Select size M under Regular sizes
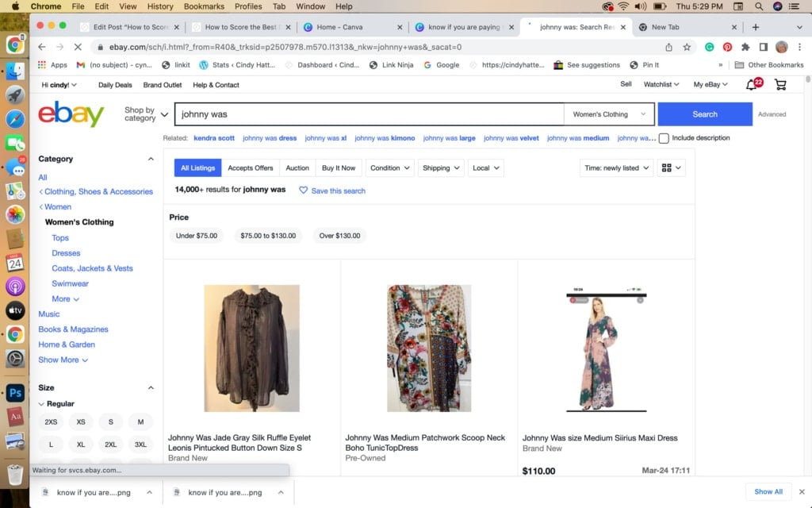Image resolution: width=812 pixels, height=508 pixels. [x=140, y=421]
